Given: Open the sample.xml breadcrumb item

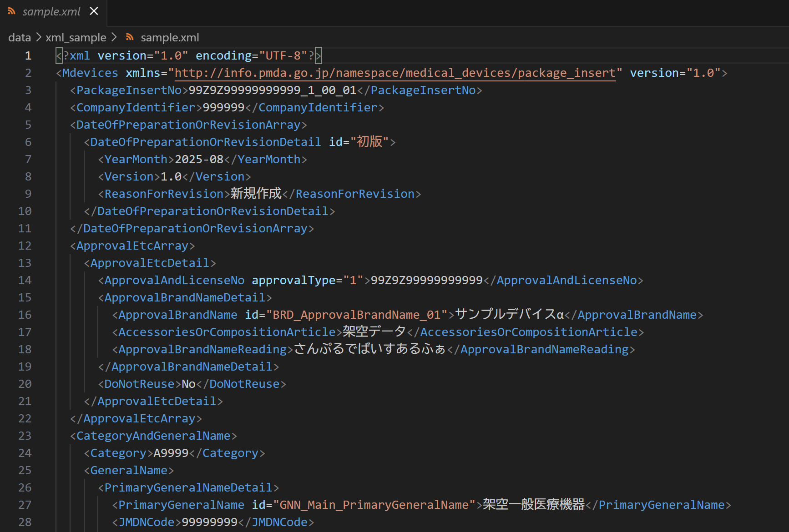Looking at the screenshot, I should click(169, 37).
